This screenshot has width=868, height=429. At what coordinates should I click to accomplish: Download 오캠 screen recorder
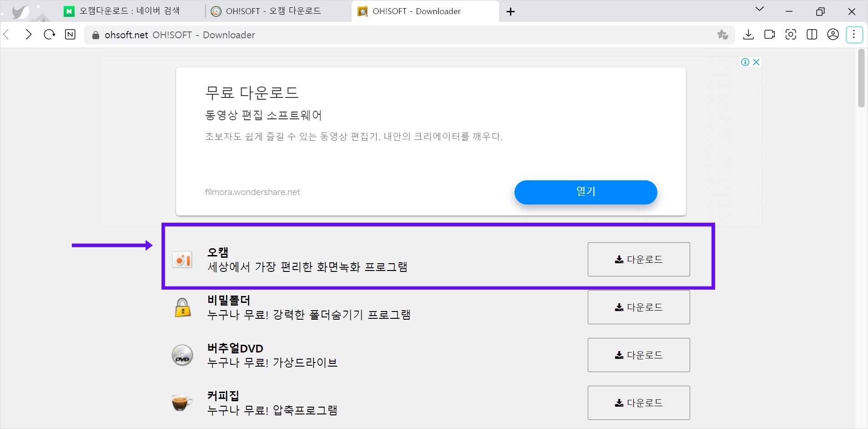(639, 259)
